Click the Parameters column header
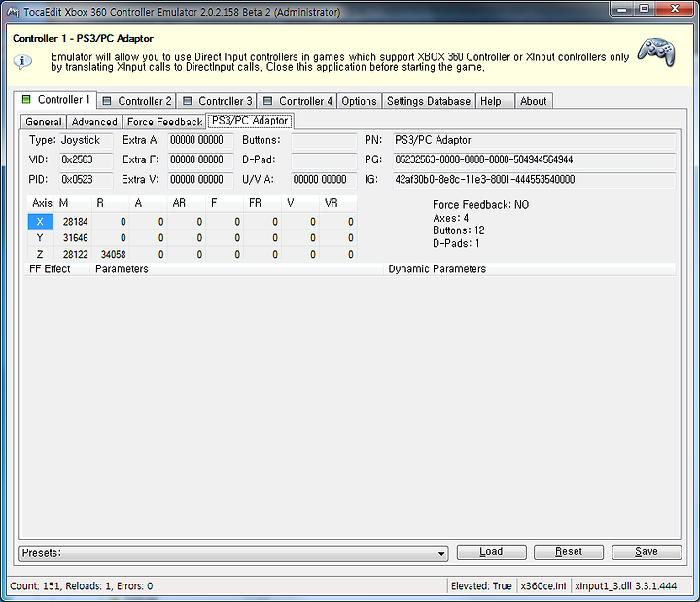This screenshot has height=602, width=700. 236,268
